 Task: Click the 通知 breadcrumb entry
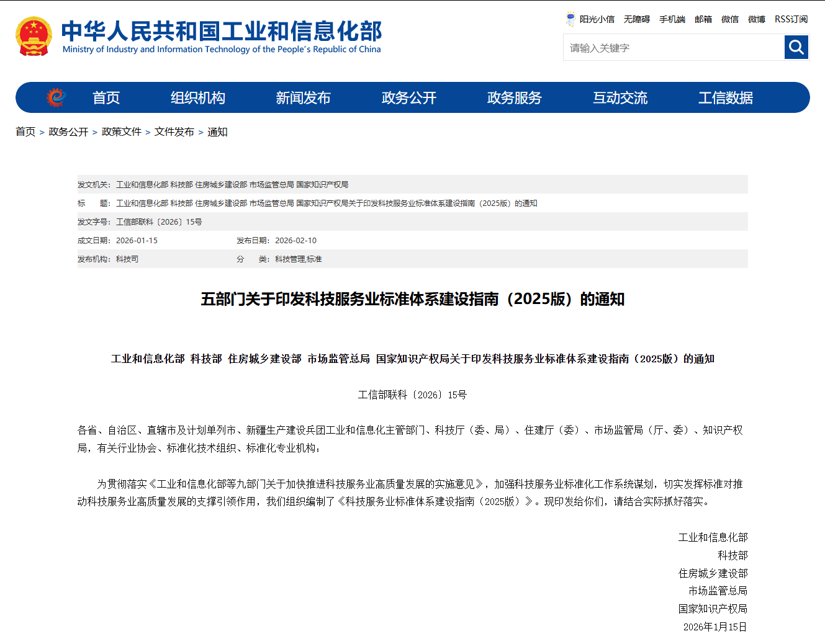217,132
